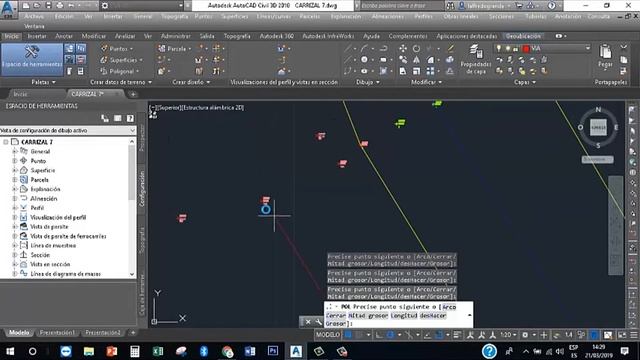Image resolution: width=640 pixels, height=360 pixels.
Task: Select the Move tool in Modificar
Action: 403,48
